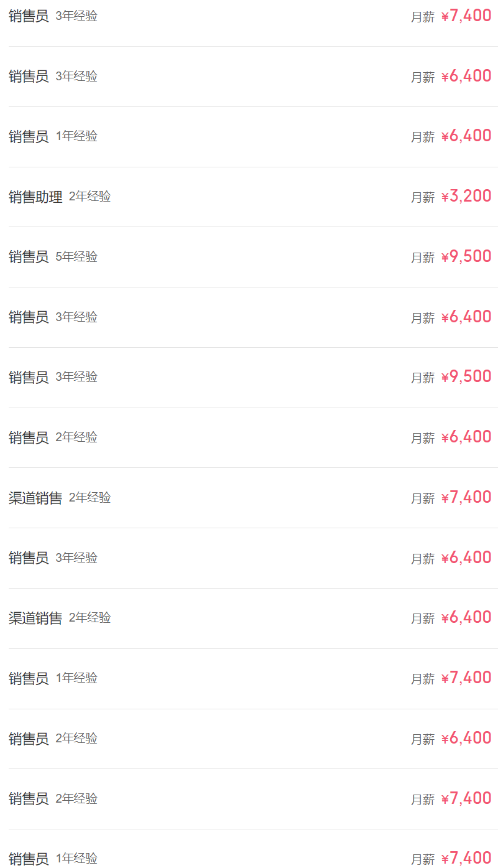Click 月薪 label beside ¥3,200
The image size is (498, 868).
tap(423, 197)
